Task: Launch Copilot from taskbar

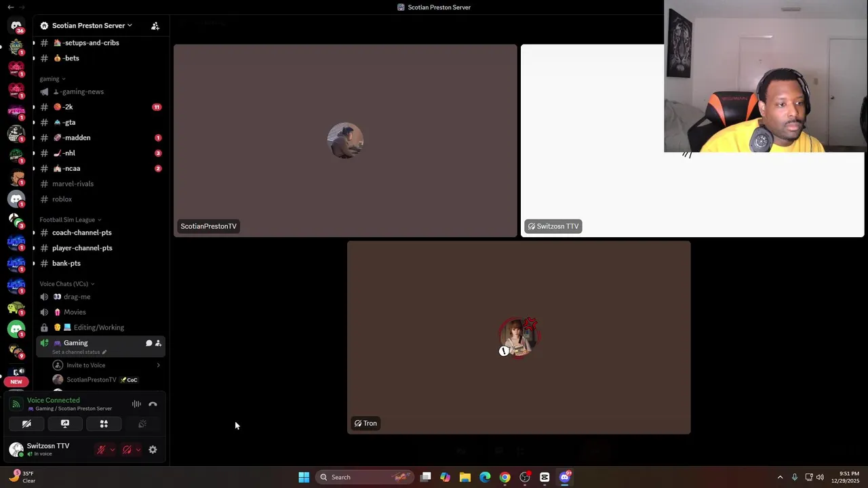Action: 445,477
